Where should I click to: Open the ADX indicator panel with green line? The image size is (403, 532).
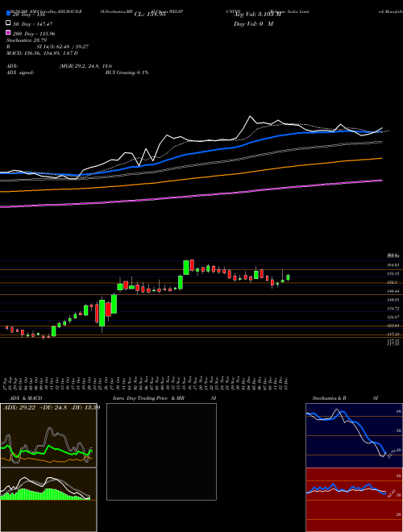(x=48, y=435)
